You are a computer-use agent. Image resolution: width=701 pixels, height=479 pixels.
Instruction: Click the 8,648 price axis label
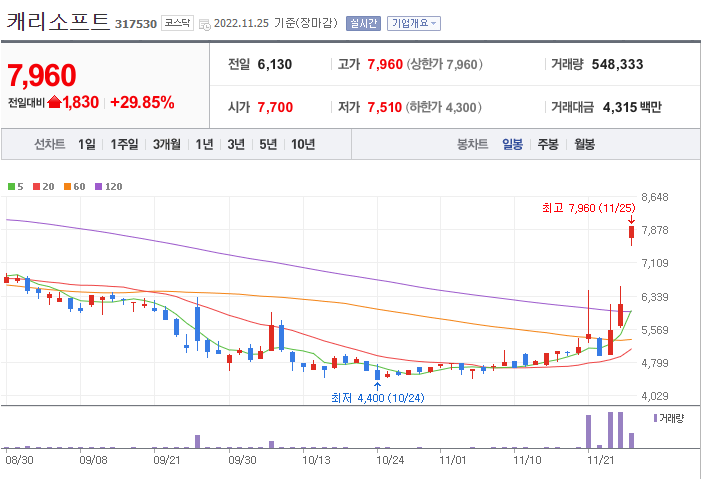coord(655,197)
